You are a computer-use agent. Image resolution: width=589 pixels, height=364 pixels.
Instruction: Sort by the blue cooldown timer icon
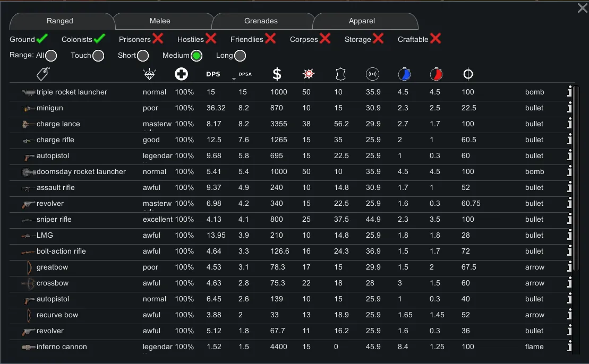pyautogui.click(x=404, y=74)
